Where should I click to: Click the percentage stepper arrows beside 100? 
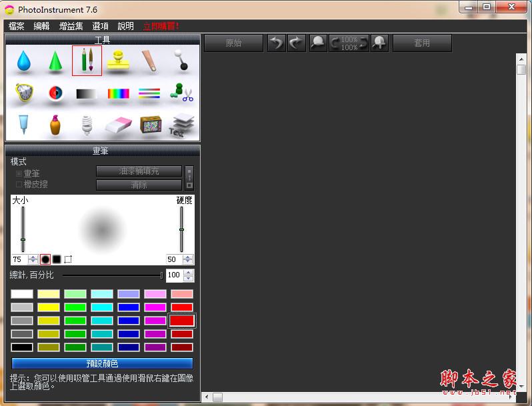[x=189, y=275]
